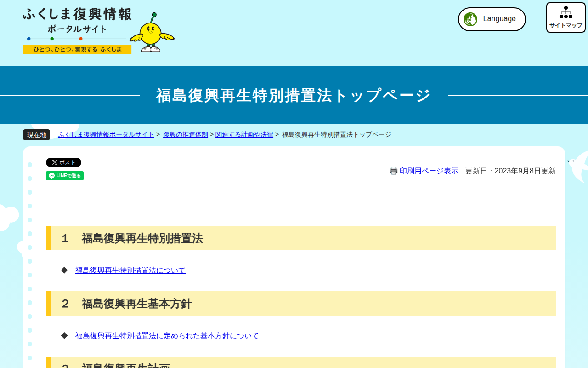Send page via LINEで送る button
The height and width of the screenshot is (368, 588).
65,176
